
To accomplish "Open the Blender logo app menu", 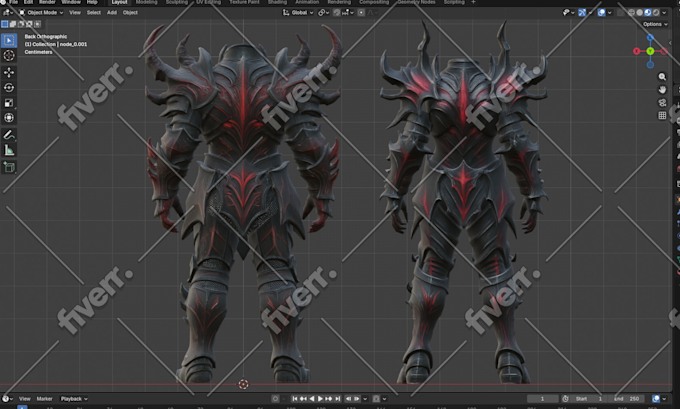I will click(3, 2).
